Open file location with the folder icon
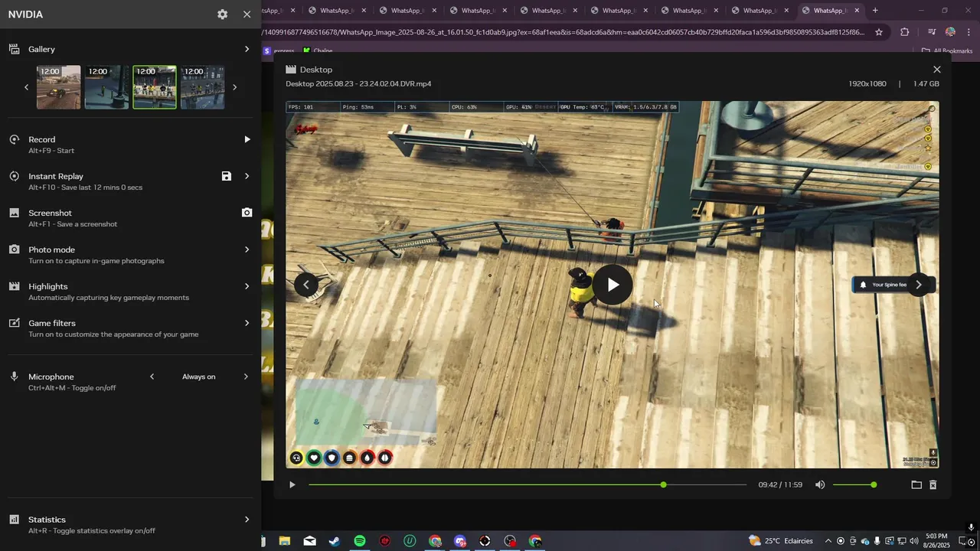This screenshot has width=980, height=551. tap(916, 484)
